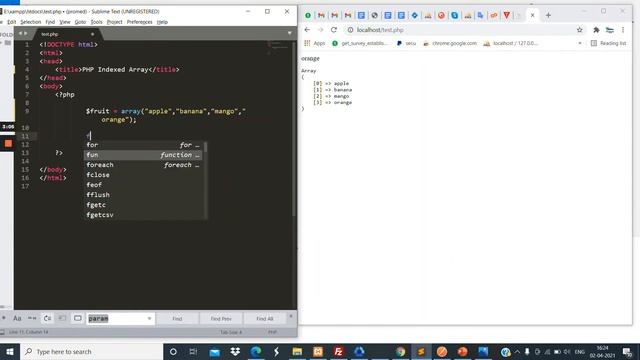
Task: Click the tab navigation arrows left of test.php
Action: (23, 33)
